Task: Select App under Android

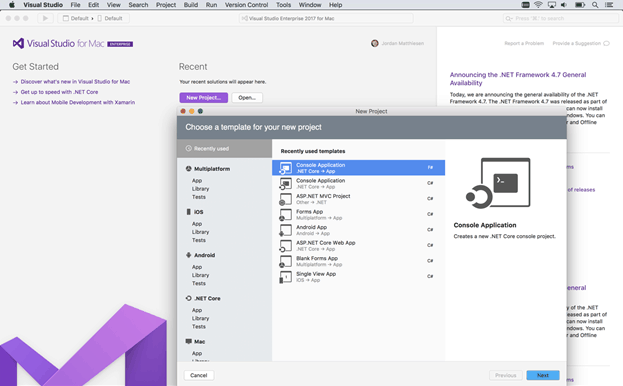Action: [197, 267]
